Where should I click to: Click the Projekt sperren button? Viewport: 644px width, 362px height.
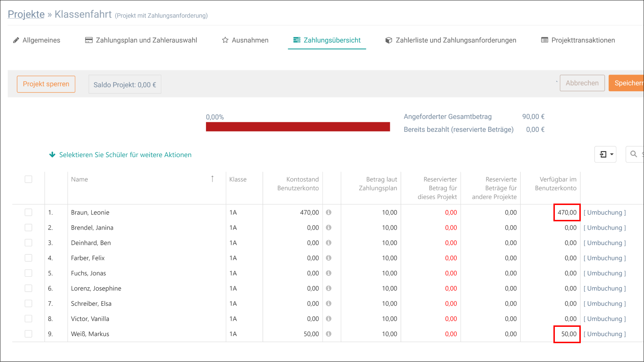pyautogui.click(x=46, y=84)
